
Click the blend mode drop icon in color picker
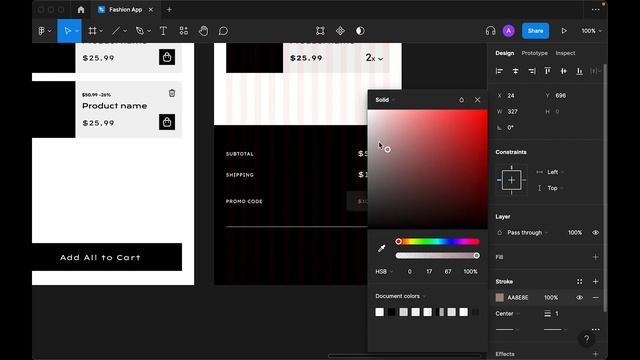point(461,100)
